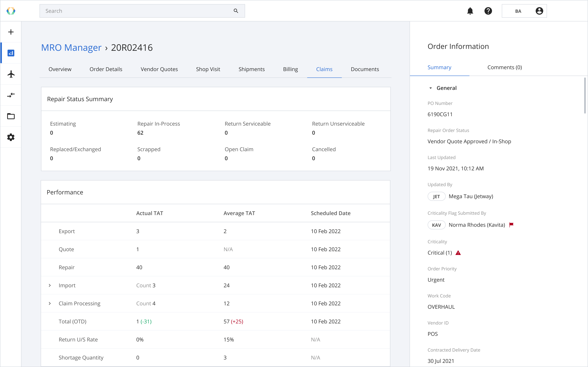Click the 57 (+25) average TAT value
The width and height of the screenshot is (588, 367).
[x=233, y=321]
